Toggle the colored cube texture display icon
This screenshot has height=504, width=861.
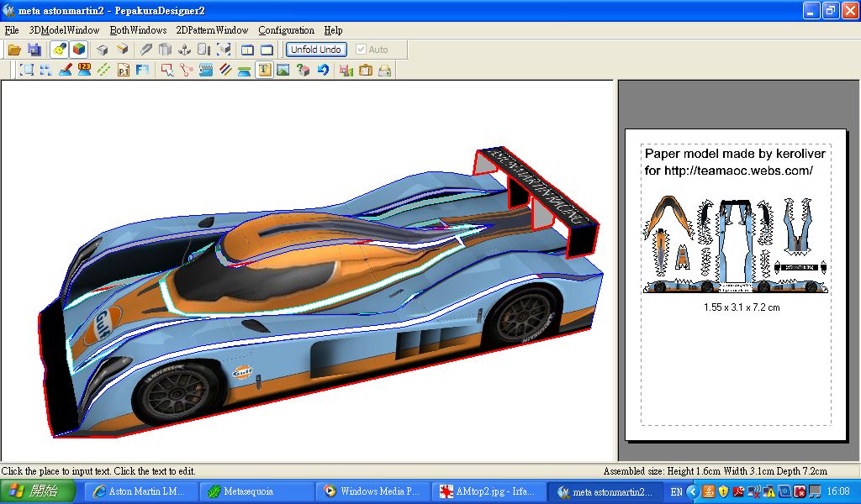pyautogui.click(x=78, y=50)
